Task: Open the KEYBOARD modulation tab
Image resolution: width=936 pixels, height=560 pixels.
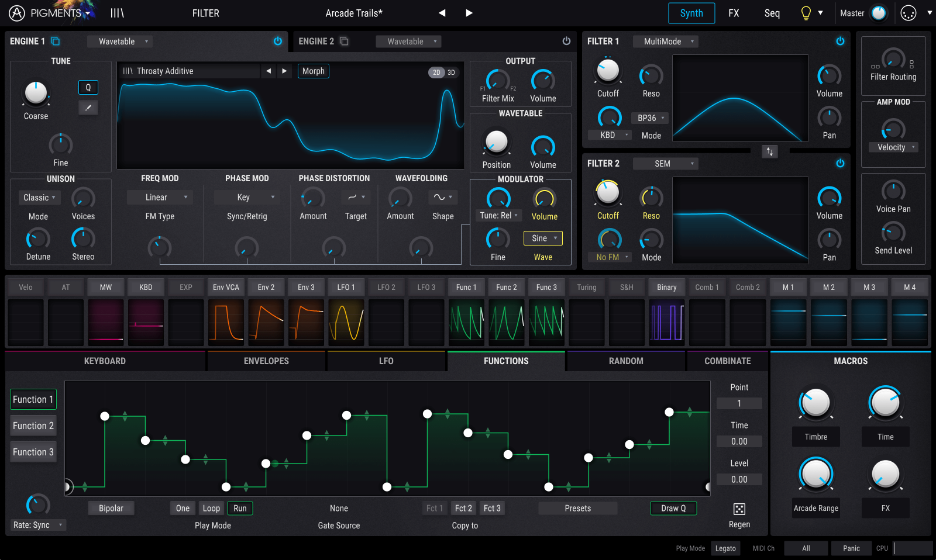Action: tap(105, 361)
